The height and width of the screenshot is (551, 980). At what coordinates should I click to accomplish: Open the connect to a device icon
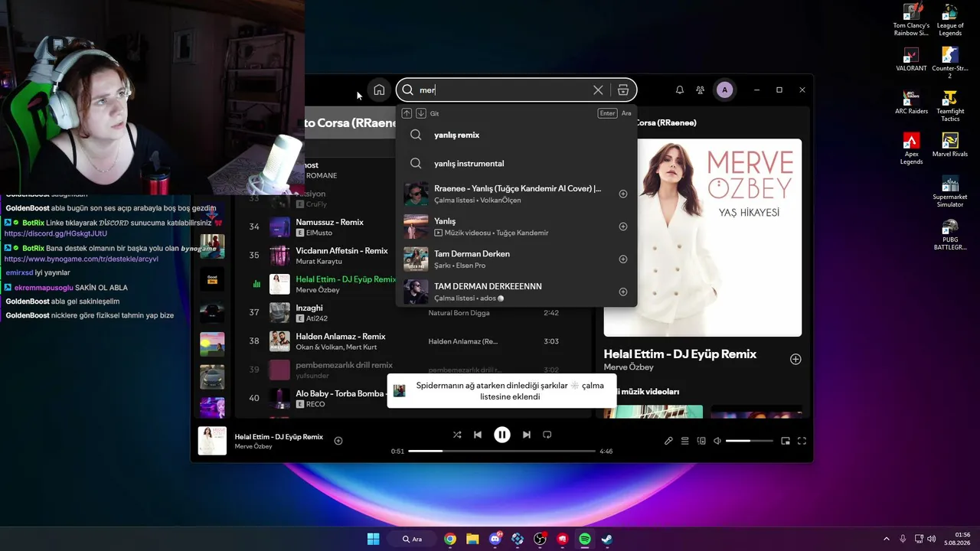coord(701,441)
